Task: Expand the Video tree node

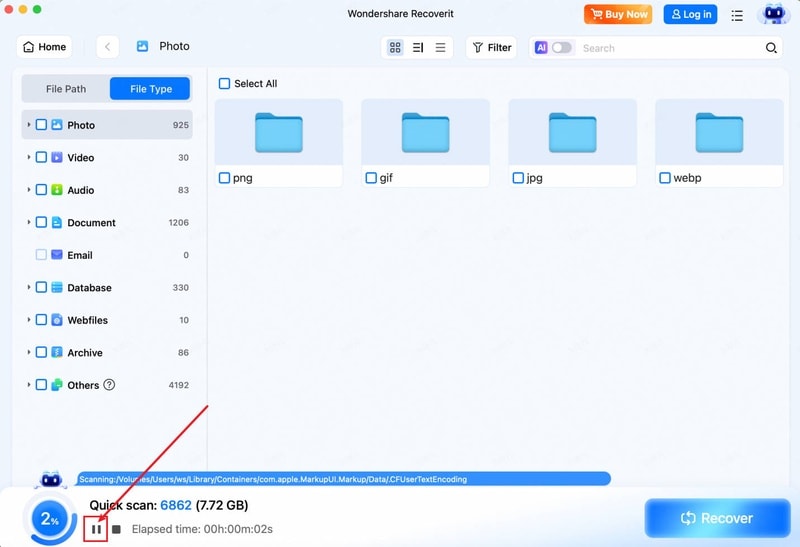Action: click(x=29, y=157)
